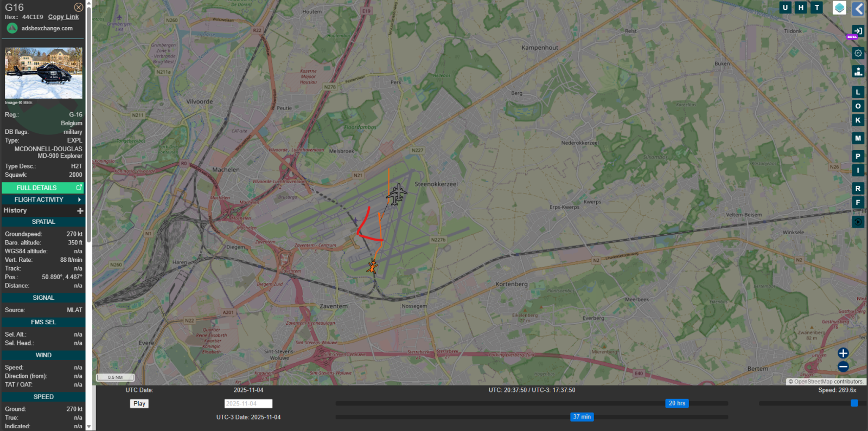Expand the History section

point(80,211)
